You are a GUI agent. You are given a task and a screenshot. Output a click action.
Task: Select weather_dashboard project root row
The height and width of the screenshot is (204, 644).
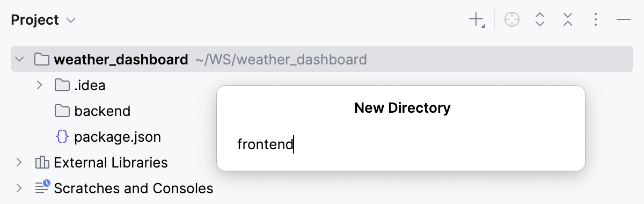click(x=322, y=59)
